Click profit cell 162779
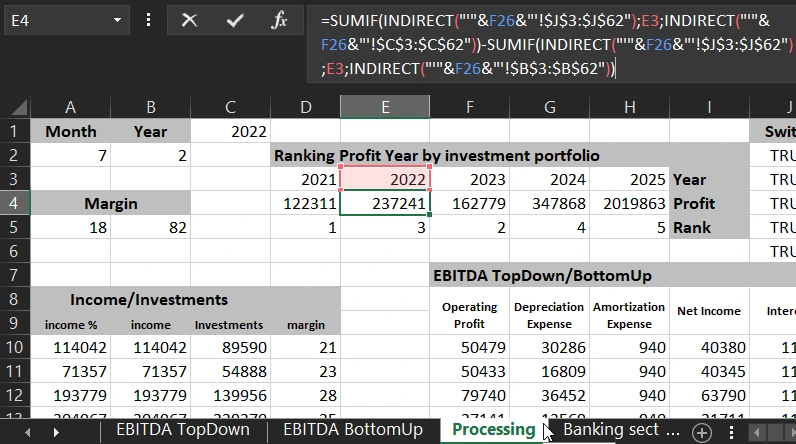The width and height of the screenshot is (796, 444). pos(470,203)
